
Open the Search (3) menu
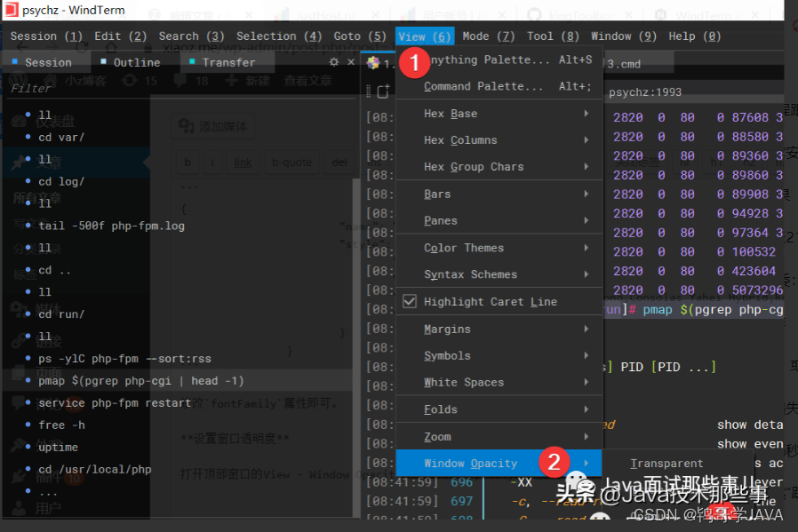[x=191, y=36]
